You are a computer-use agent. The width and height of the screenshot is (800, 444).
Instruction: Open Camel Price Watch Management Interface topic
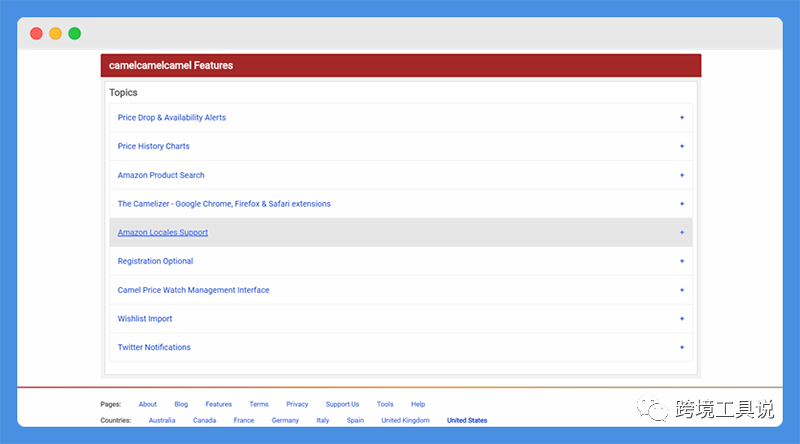(x=193, y=290)
